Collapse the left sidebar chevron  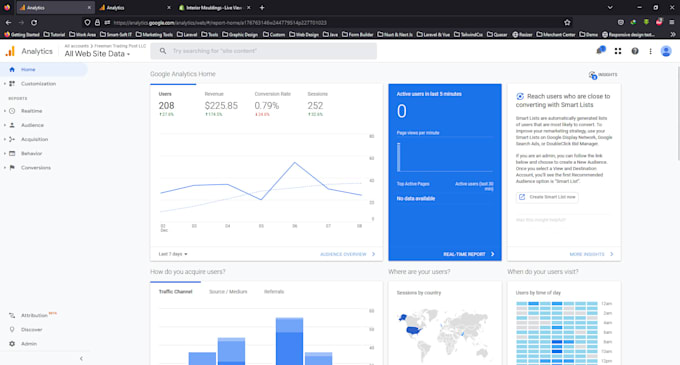tap(81, 358)
